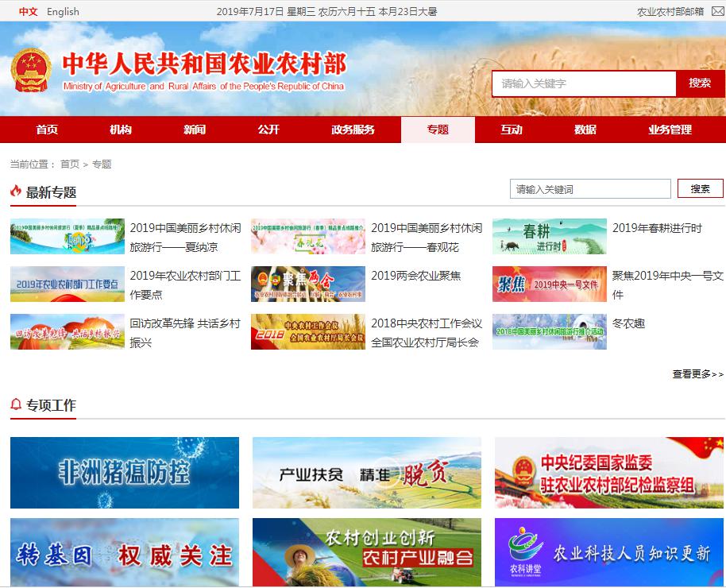Open the 产业扶贫 精准脱贫 banner
Screen dimensions: 726x588
click(x=367, y=473)
